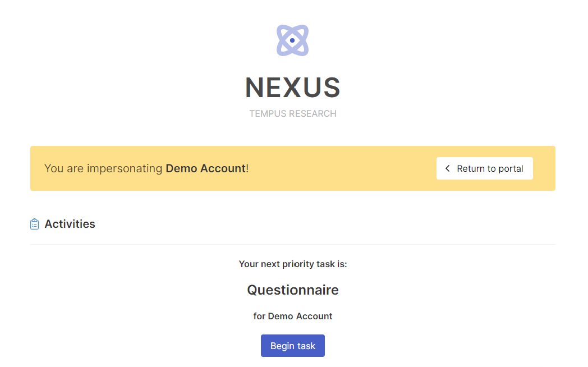Click the Activities heading label
Screen dimensions: 588x367
(x=70, y=223)
